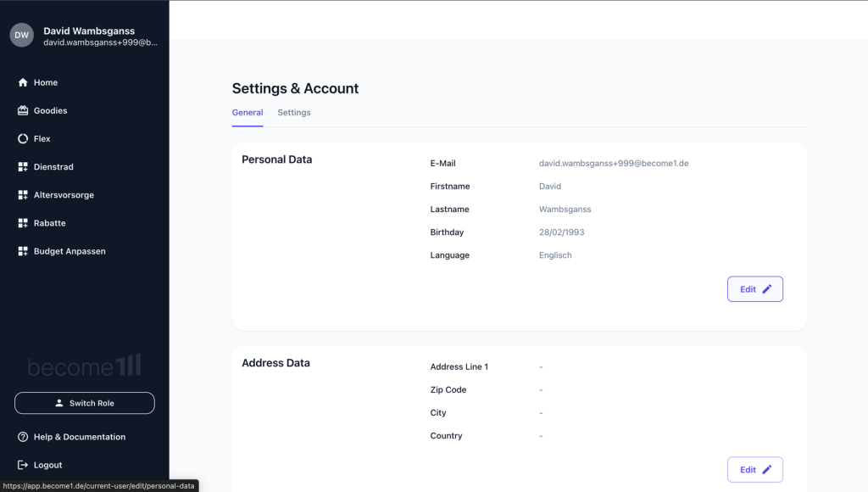
Task: Click the E-Mail field label
Action: (x=442, y=164)
